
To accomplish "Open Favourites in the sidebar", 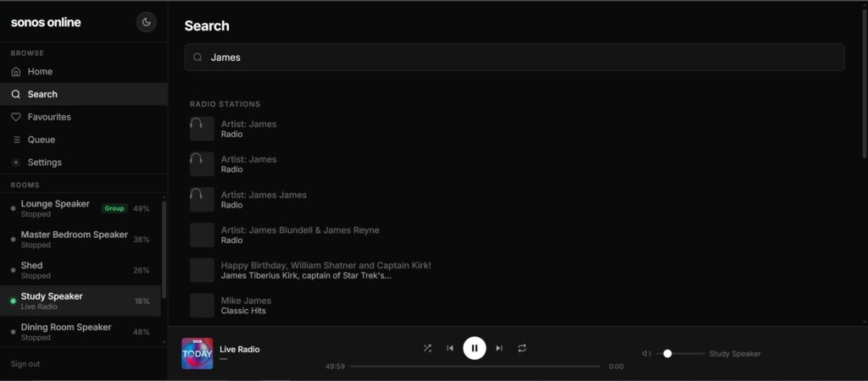I will 84,117.
